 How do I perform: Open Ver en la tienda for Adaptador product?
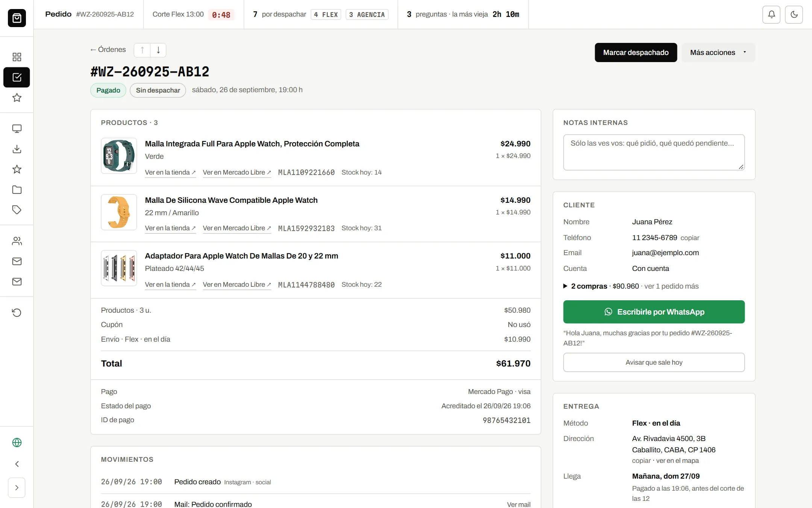(170, 284)
